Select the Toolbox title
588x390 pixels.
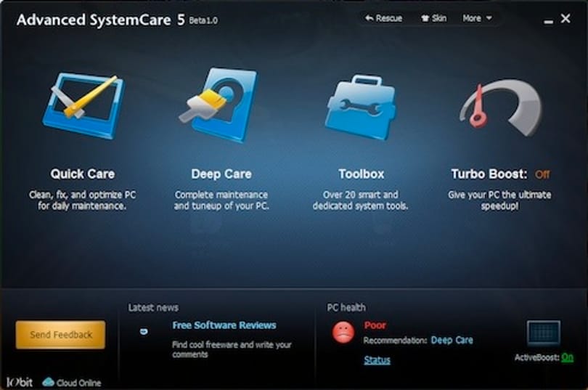[x=361, y=174]
